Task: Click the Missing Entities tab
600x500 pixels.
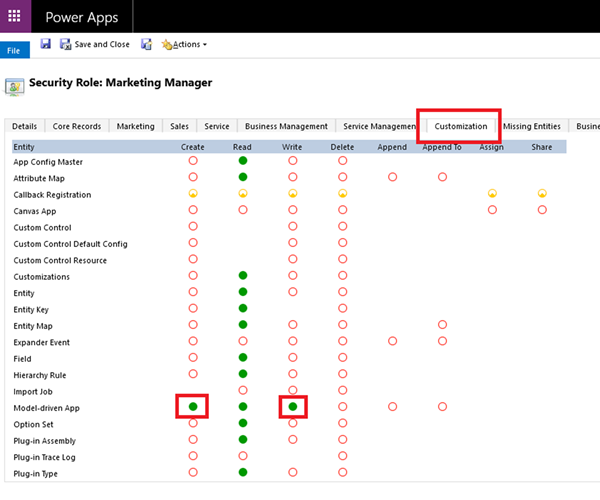Action: click(x=532, y=127)
